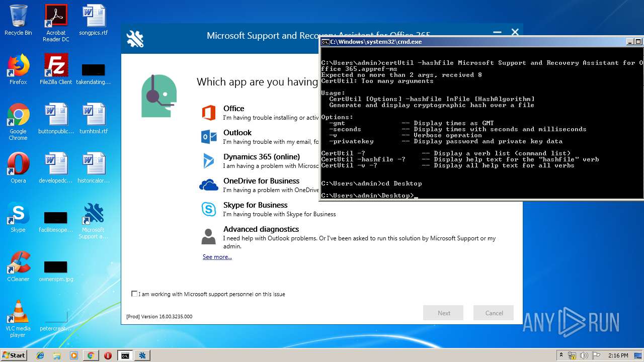Choose the Office app icon
Image resolution: width=644 pixels, height=362 pixels.
point(209,113)
